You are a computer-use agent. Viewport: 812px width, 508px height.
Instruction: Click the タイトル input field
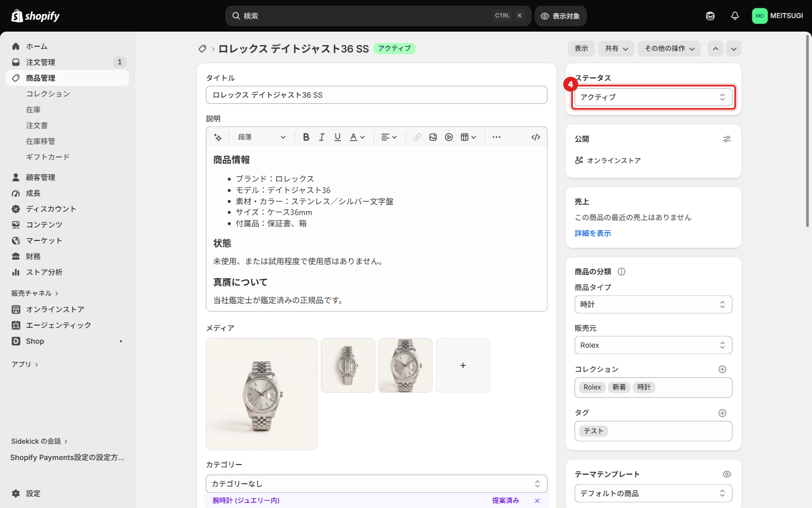pos(377,95)
